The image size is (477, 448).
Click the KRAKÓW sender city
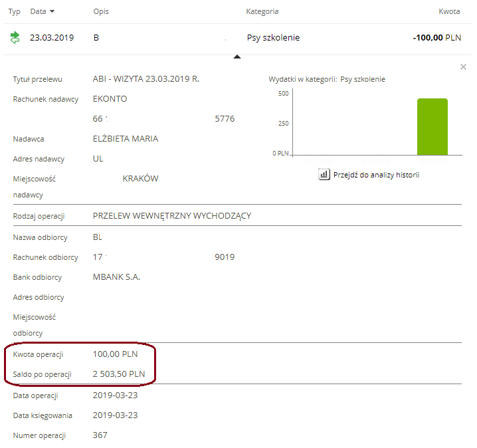click(x=140, y=178)
